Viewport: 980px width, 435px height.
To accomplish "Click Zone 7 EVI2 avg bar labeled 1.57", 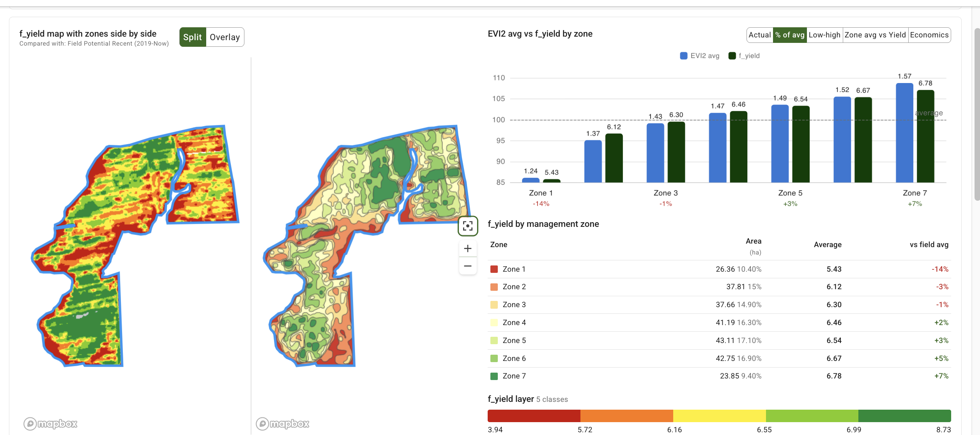I will coord(904,133).
